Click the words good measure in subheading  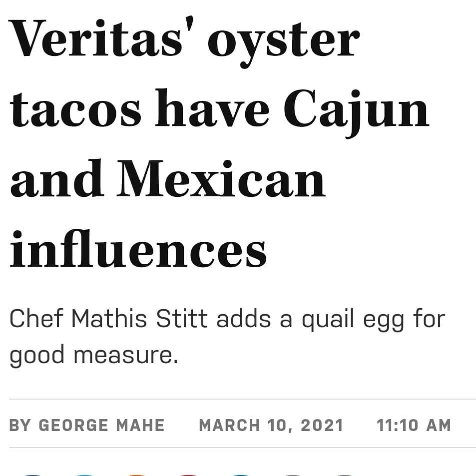point(93,355)
